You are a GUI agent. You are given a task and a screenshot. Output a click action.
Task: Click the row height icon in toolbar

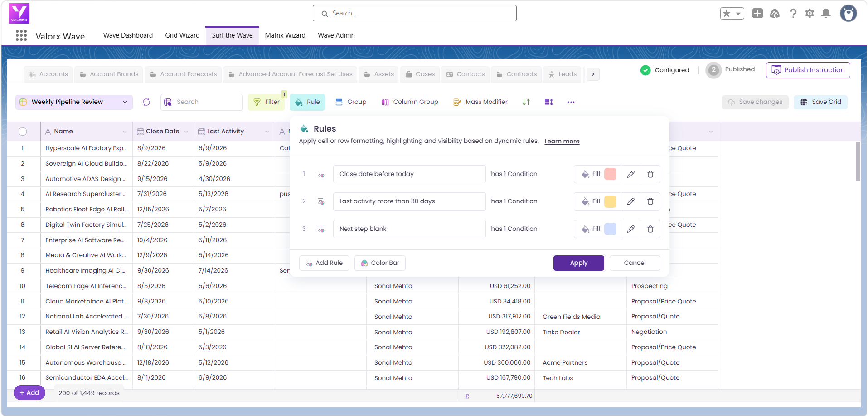click(x=549, y=102)
